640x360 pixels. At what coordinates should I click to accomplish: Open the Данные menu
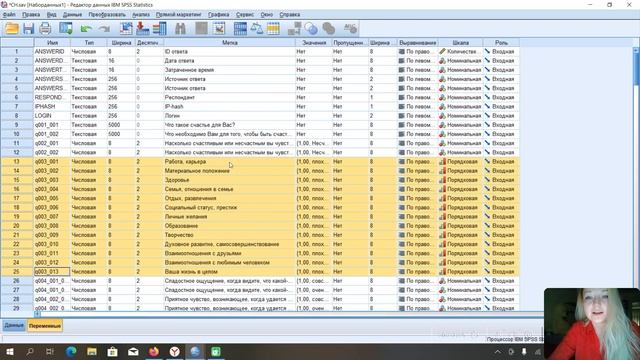coord(72,14)
